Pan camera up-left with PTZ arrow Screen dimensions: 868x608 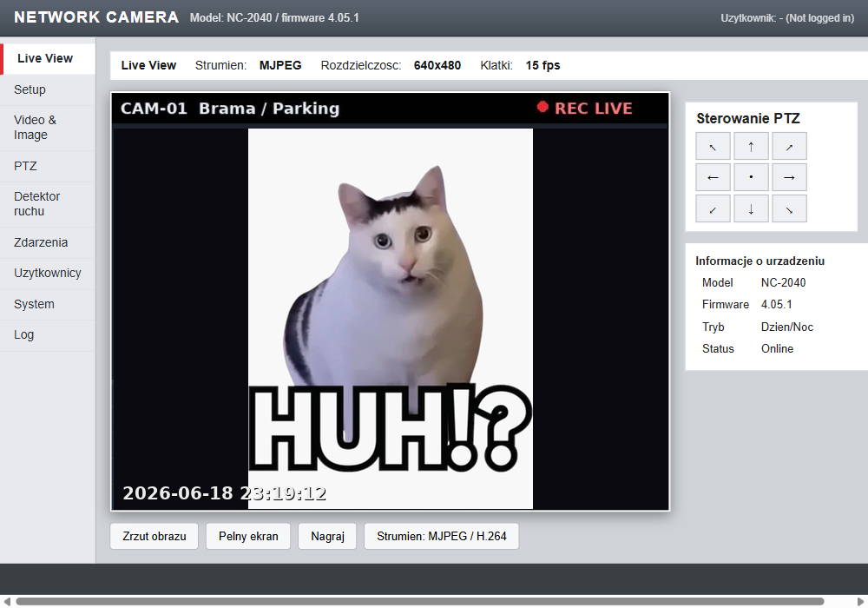(713, 146)
